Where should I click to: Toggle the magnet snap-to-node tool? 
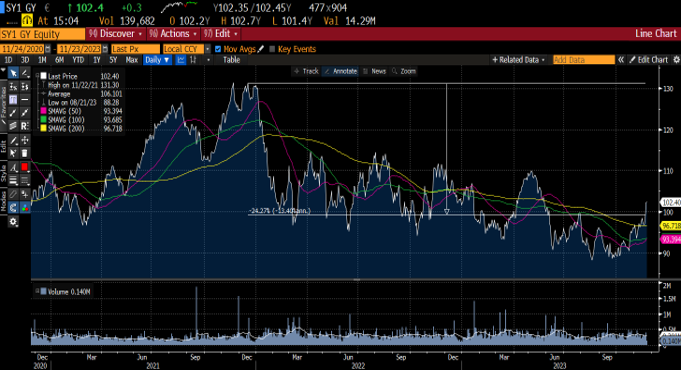click(x=13, y=208)
